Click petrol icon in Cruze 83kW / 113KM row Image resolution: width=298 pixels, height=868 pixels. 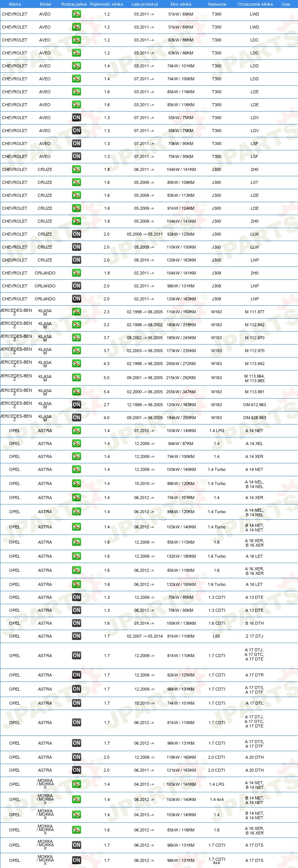(x=77, y=195)
